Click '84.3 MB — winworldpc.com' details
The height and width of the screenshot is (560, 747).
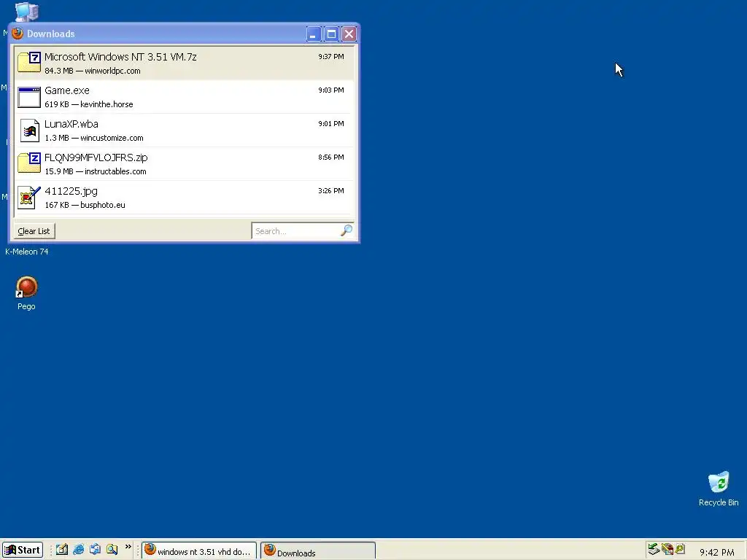click(93, 71)
